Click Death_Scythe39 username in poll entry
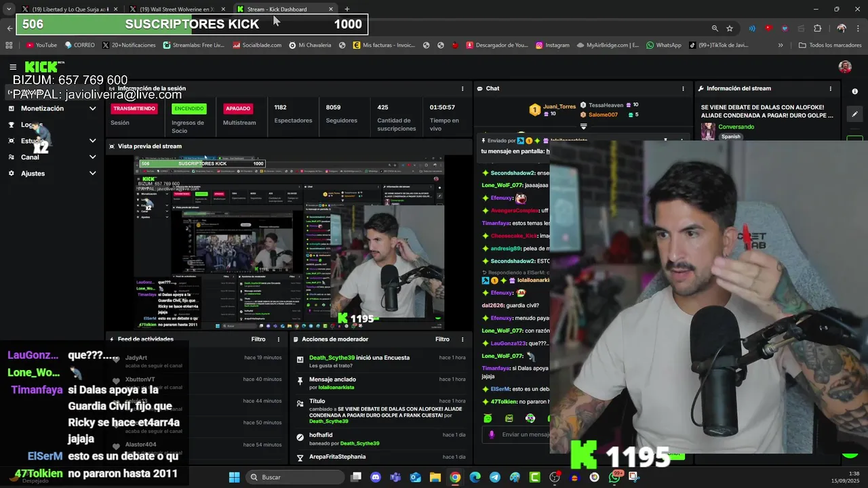This screenshot has height=488, width=868. click(x=332, y=358)
